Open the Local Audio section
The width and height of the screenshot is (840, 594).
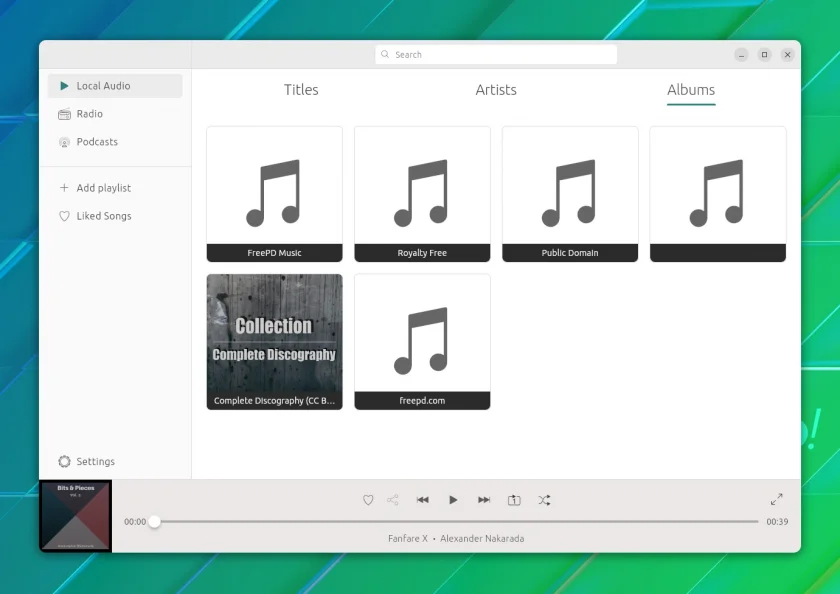point(115,86)
